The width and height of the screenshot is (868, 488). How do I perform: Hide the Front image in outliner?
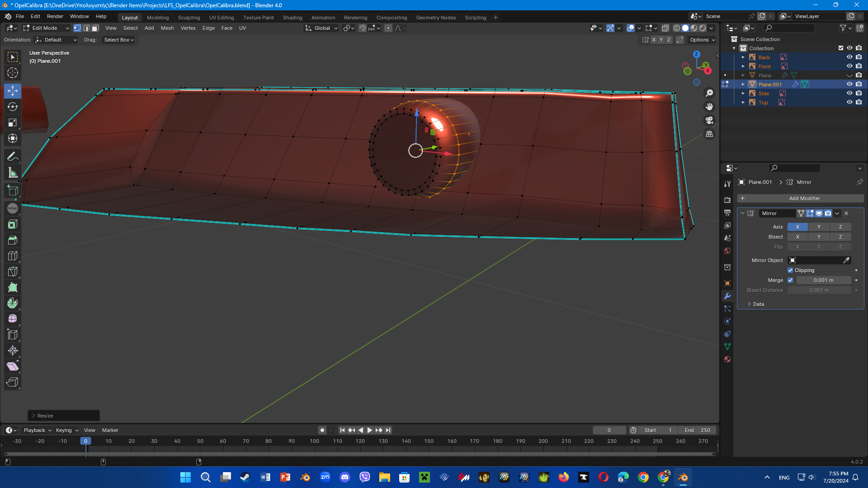click(849, 66)
